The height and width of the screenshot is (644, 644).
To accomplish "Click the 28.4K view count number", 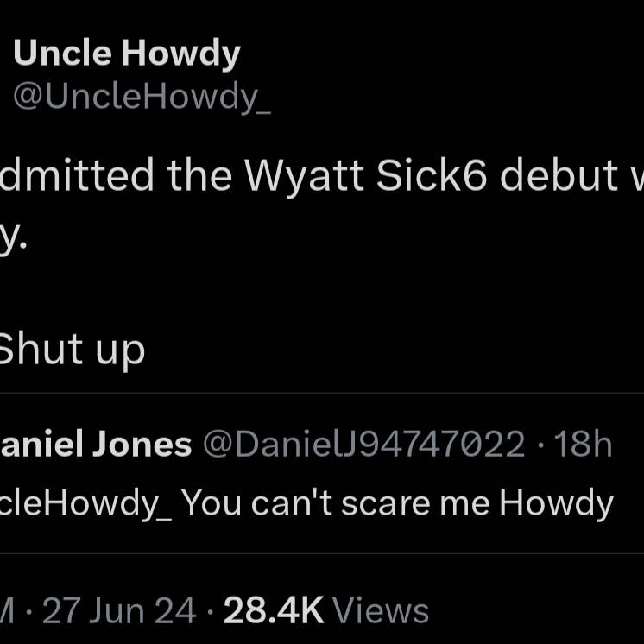I will 274,611.
